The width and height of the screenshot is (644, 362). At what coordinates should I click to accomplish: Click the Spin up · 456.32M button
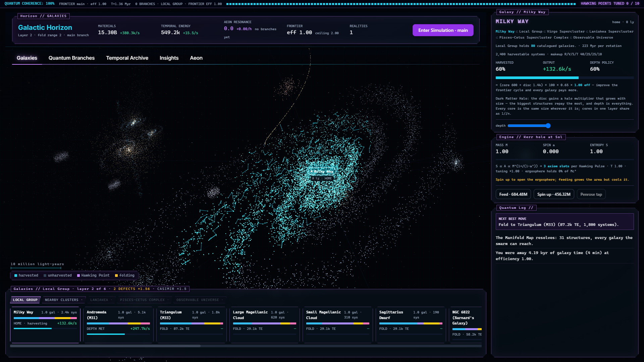point(554,194)
